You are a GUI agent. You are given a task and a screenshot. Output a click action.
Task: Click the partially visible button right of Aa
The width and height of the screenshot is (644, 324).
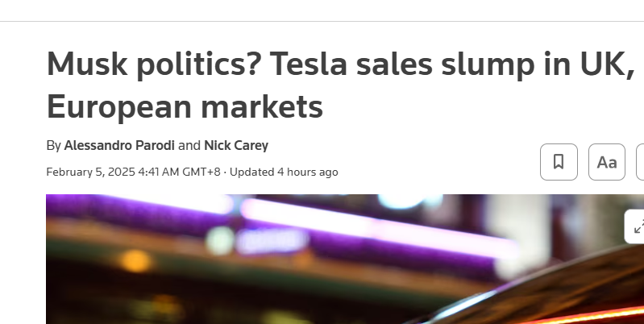point(640,162)
